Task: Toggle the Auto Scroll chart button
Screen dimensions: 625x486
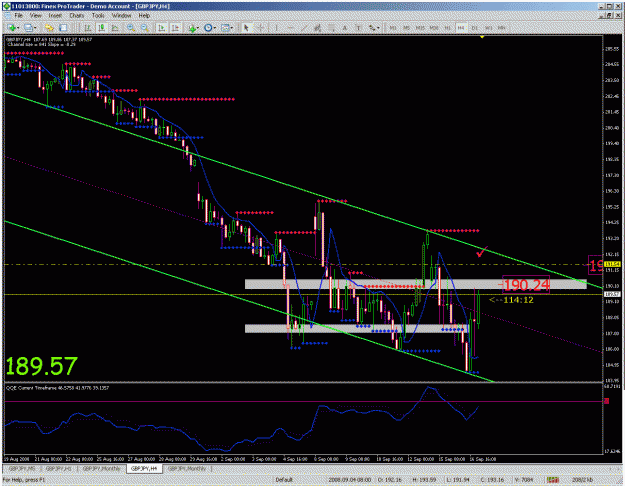Action: 162,28
